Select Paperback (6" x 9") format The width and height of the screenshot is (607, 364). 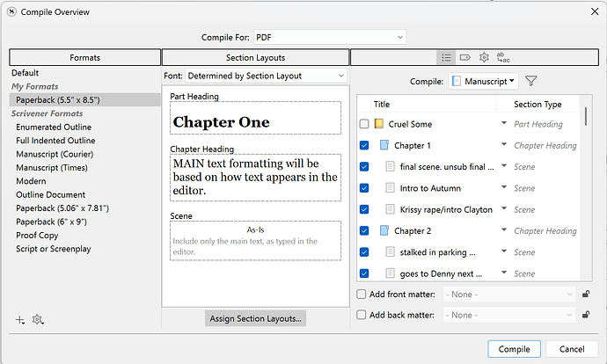[52, 222]
